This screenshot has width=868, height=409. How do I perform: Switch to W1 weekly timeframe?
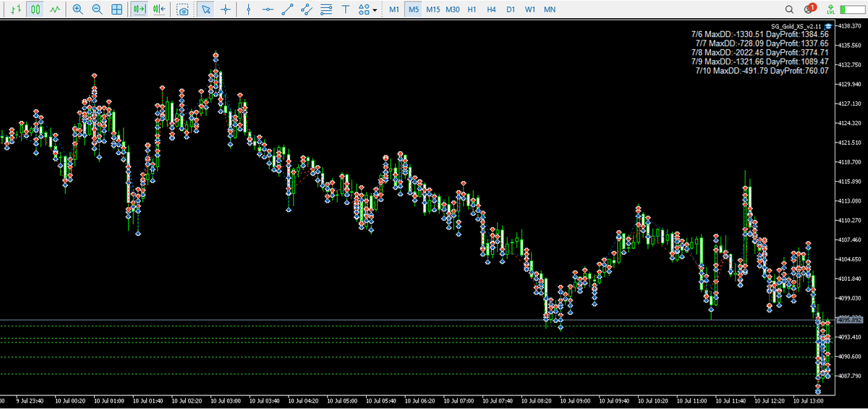click(530, 9)
